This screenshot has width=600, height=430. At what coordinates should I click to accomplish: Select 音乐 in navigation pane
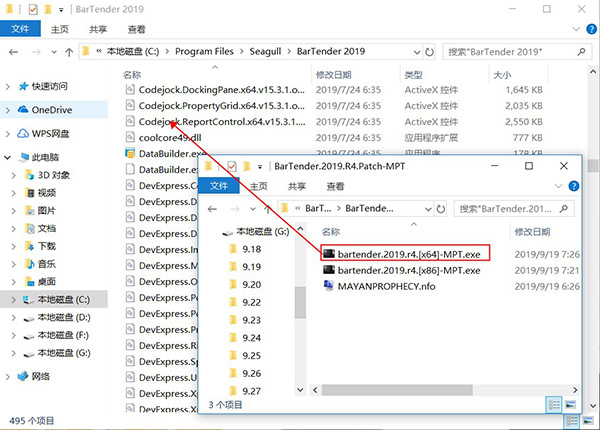(46, 264)
